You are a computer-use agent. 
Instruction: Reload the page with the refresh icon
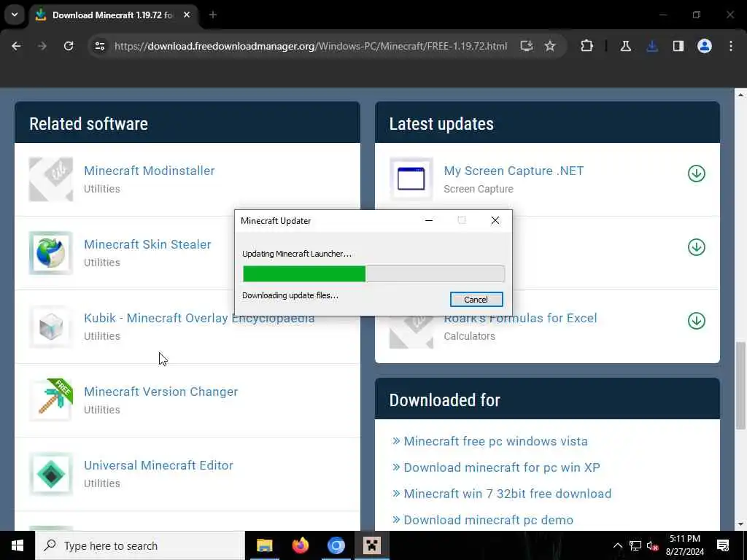69,46
